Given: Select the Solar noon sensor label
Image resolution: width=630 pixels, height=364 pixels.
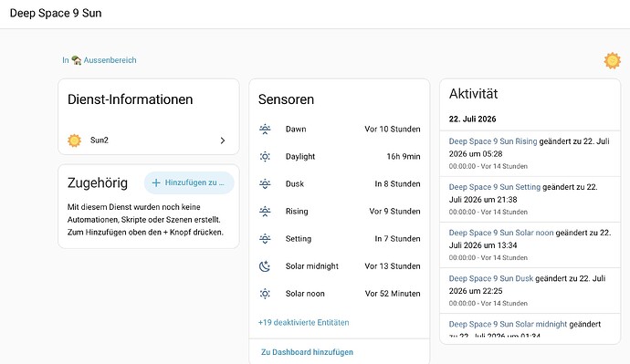Looking at the screenshot, I should (x=305, y=294).
